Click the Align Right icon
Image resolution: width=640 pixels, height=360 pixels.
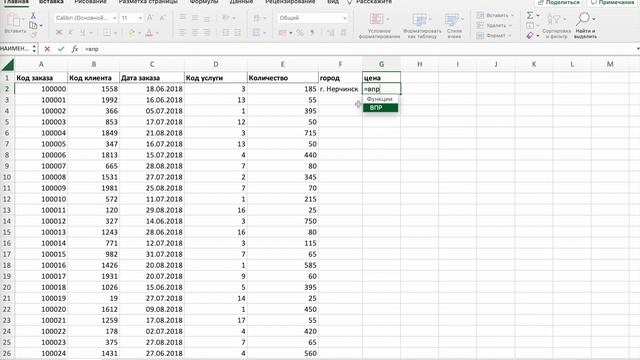point(207,33)
